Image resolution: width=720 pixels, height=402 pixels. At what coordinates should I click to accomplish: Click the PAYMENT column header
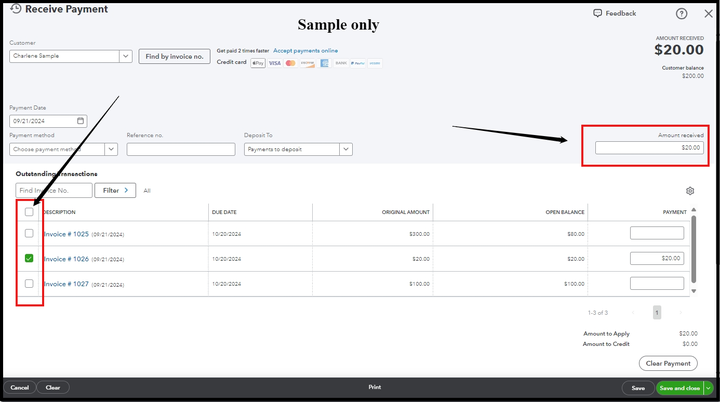675,212
